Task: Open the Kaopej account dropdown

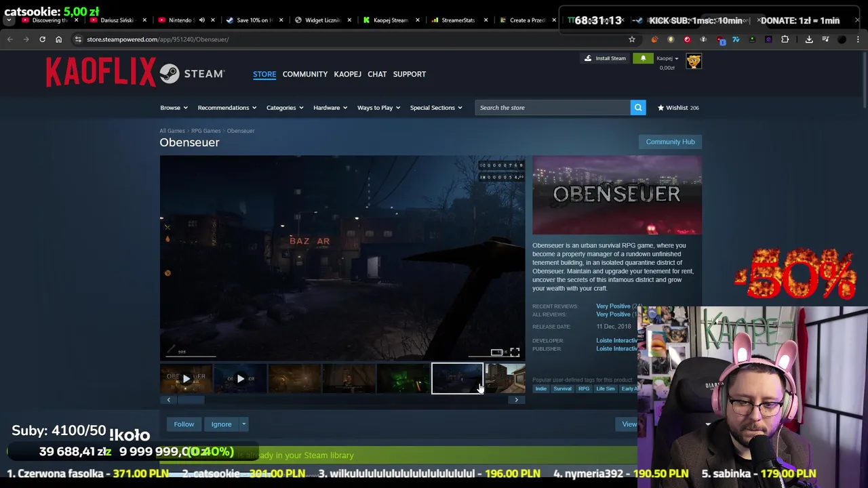Action: [667, 58]
